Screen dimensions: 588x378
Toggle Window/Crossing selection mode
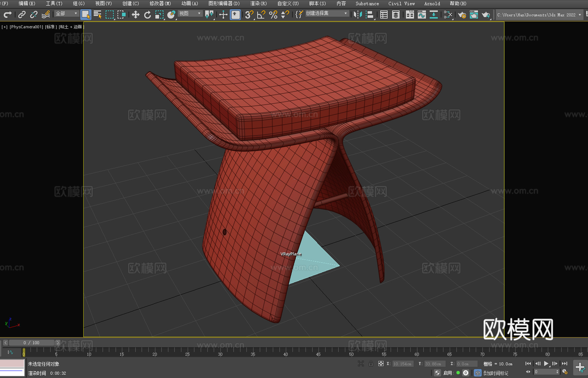tap(122, 14)
